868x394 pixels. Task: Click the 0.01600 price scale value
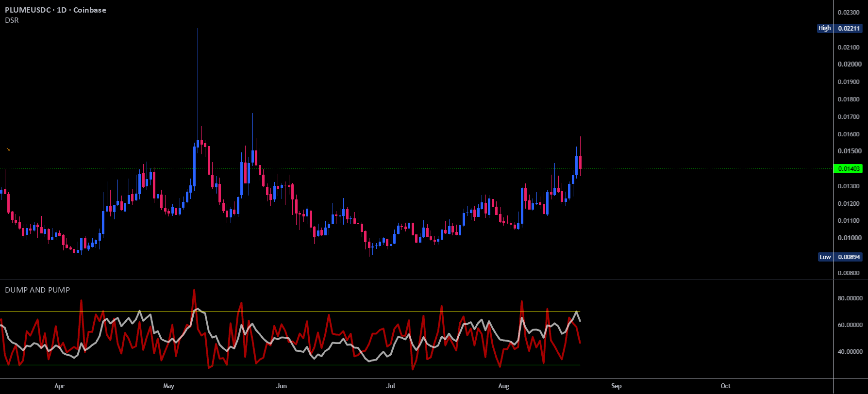849,134
